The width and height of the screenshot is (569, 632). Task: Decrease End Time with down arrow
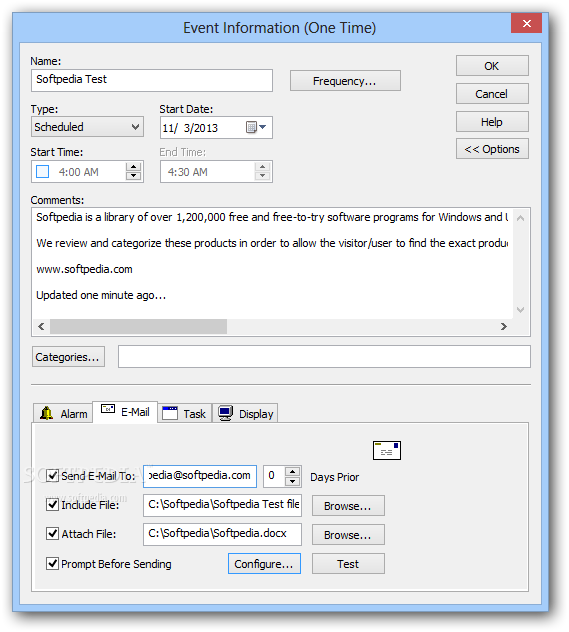(262, 176)
